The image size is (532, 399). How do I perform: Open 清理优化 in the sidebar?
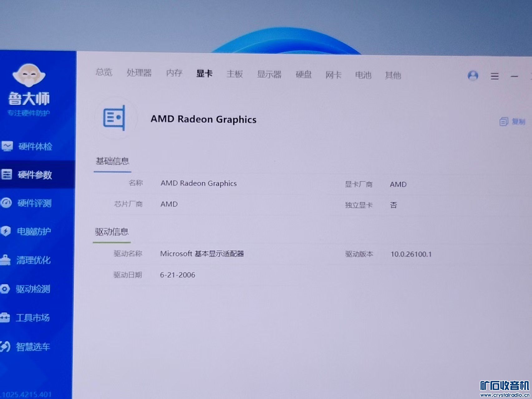tap(33, 260)
